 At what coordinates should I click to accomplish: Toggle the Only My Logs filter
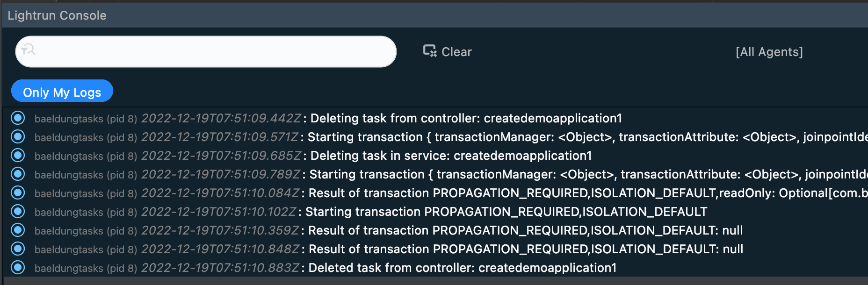coord(62,92)
